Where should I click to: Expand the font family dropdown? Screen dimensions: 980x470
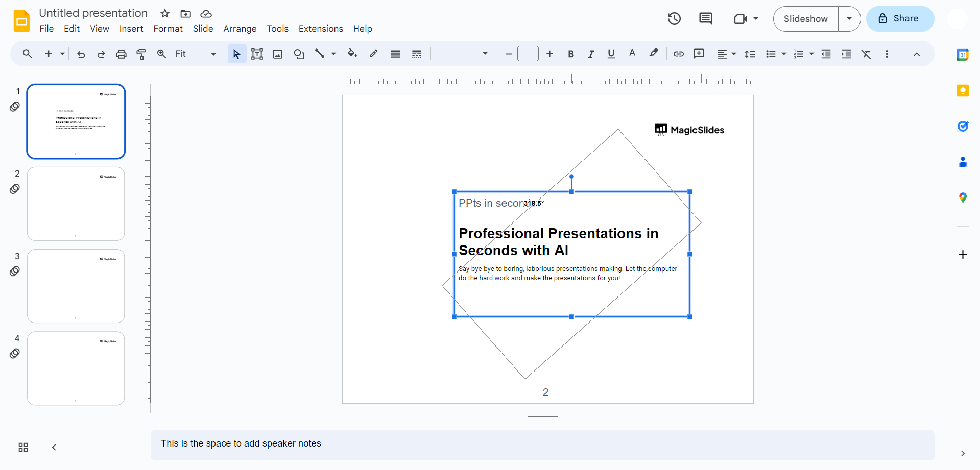[485, 54]
